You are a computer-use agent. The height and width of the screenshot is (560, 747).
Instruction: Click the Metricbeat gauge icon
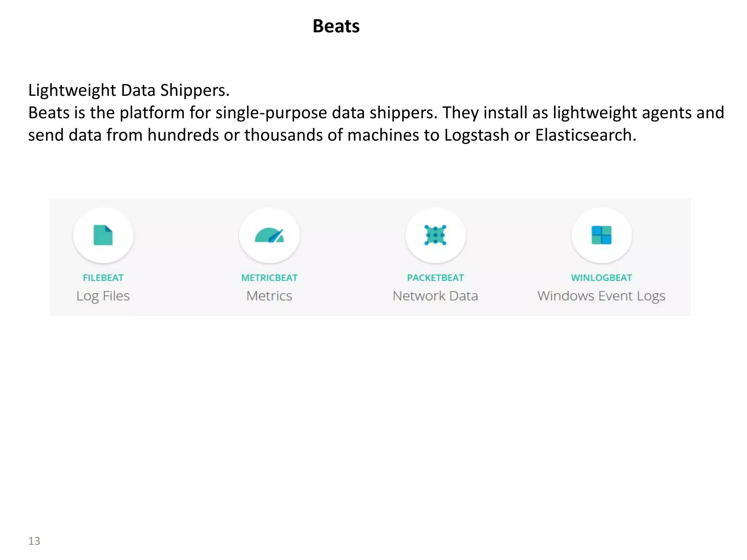coord(269,236)
